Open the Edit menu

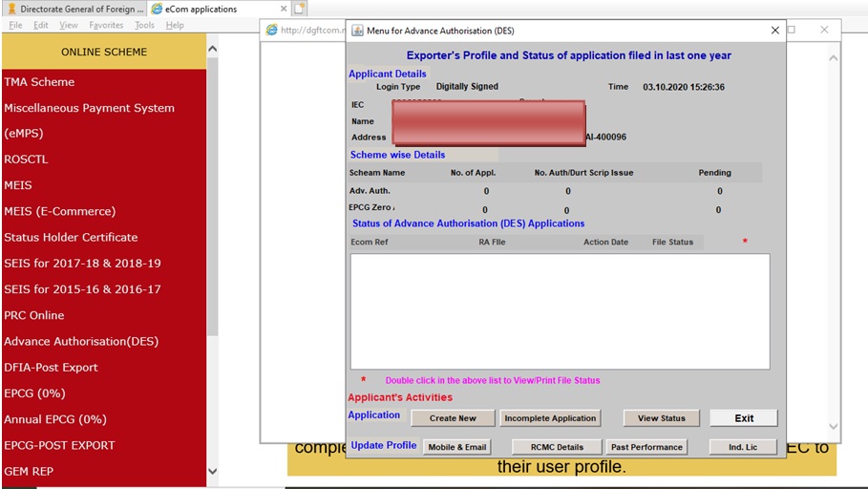click(40, 25)
